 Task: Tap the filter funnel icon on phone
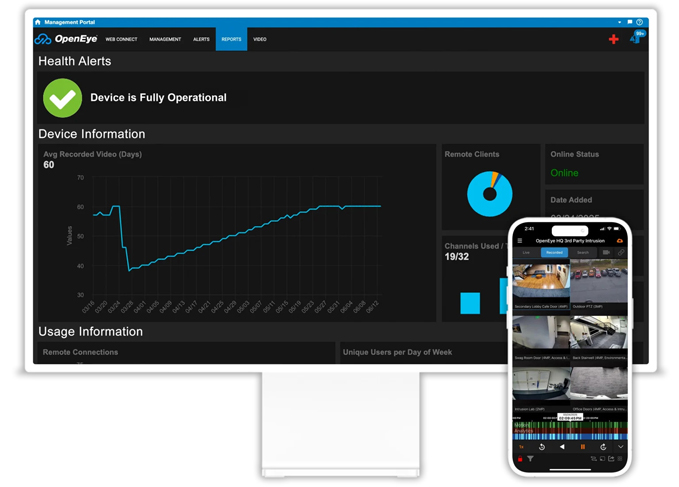tap(531, 459)
